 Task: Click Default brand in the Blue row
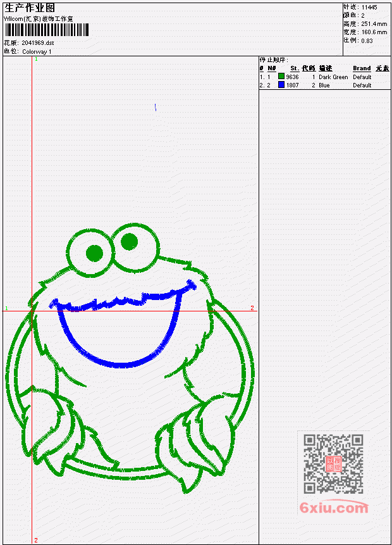[362, 85]
